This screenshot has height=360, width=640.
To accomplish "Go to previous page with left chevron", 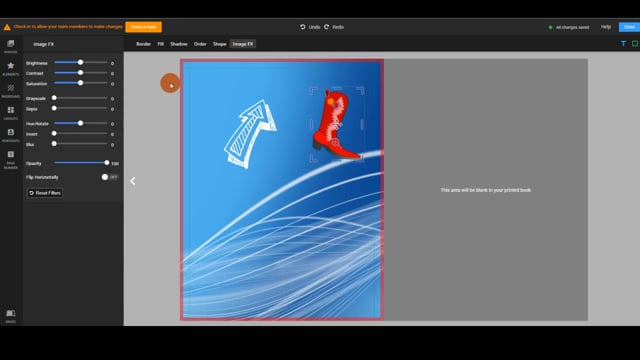I will coord(133,181).
